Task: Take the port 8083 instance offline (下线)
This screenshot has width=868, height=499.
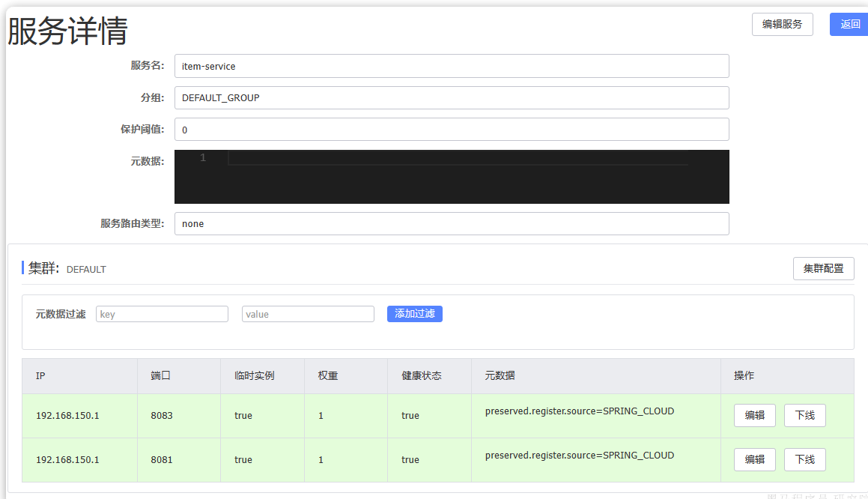Action: [804, 415]
